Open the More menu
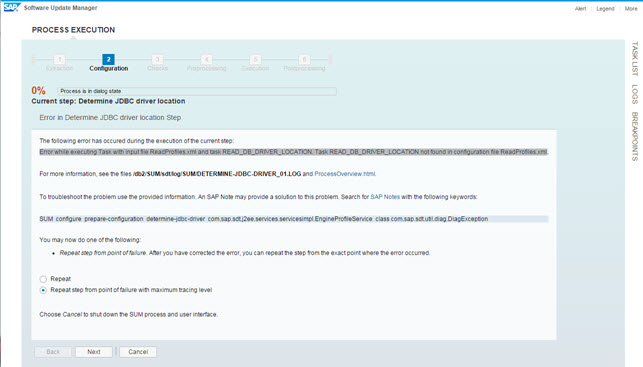This screenshot has width=643, height=367. coord(631,9)
